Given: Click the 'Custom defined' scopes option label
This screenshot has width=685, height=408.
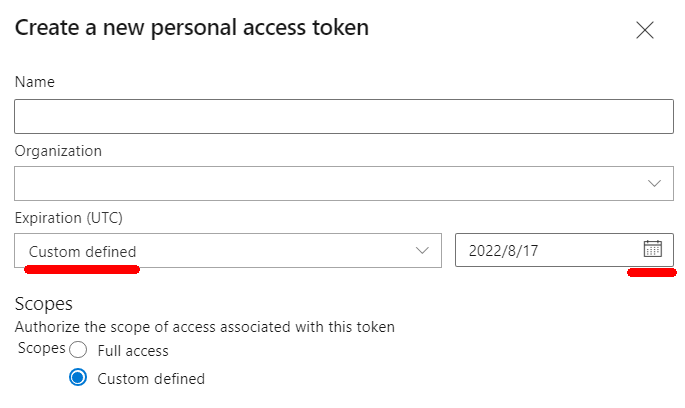Looking at the screenshot, I should click(x=151, y=379).
